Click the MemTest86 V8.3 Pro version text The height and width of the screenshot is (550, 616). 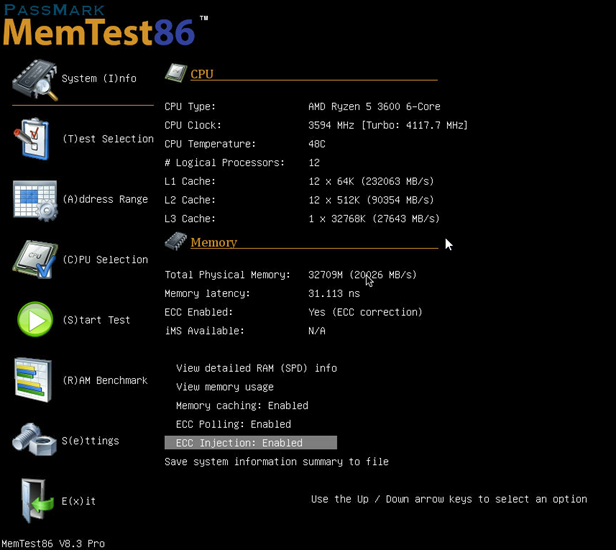(x=53, y=544)
